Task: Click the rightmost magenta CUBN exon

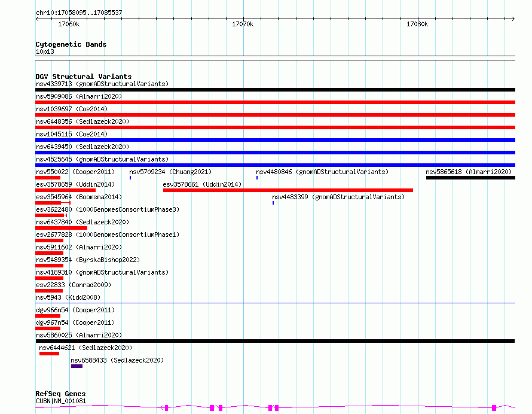Action: 494,407
